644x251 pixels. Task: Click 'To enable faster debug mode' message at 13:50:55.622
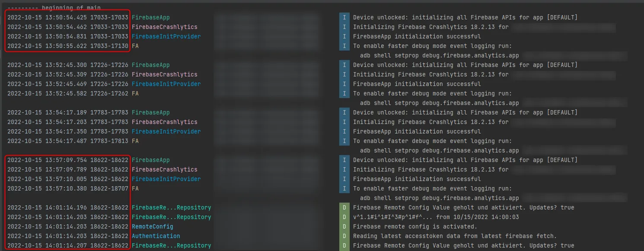[x=432, y=46]
